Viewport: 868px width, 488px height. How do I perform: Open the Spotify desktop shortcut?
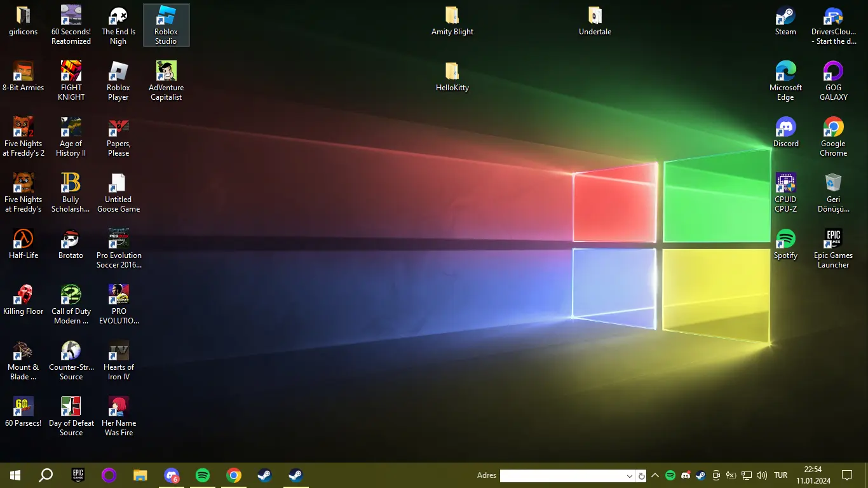click(x=785, y=245)
